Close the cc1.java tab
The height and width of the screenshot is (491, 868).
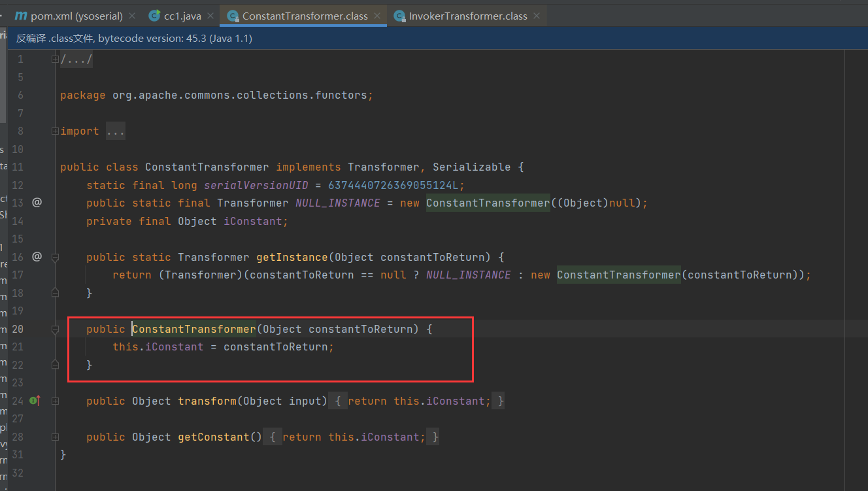coord(210,16)
